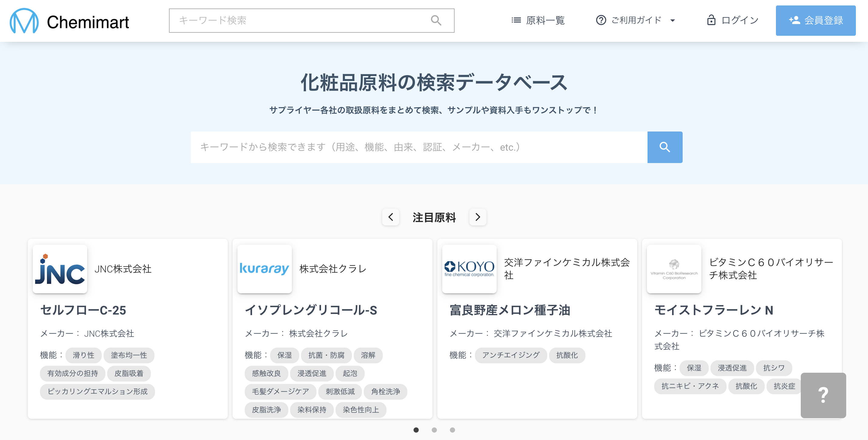Click the JNC company logo
The image size is (868, 440).
(x=60, y=269)
